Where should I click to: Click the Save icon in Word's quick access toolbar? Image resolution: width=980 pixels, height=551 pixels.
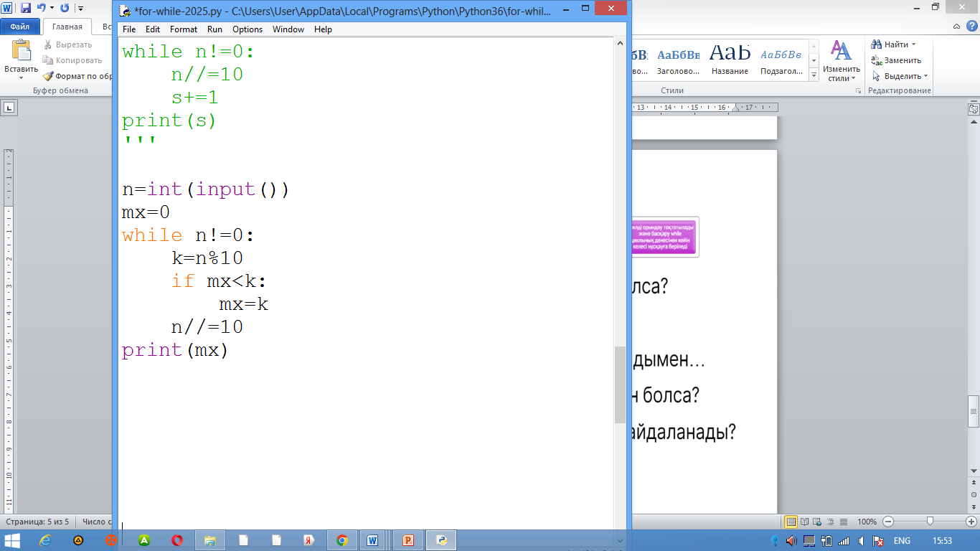26,8
